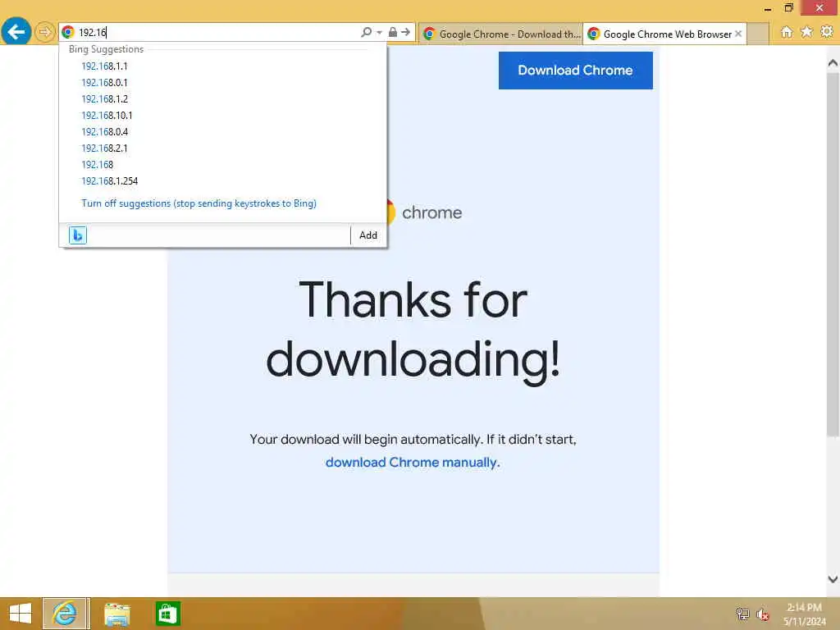
Task: Open the address bar autocomplete dropdown arrow
Action: click(379, 32)
